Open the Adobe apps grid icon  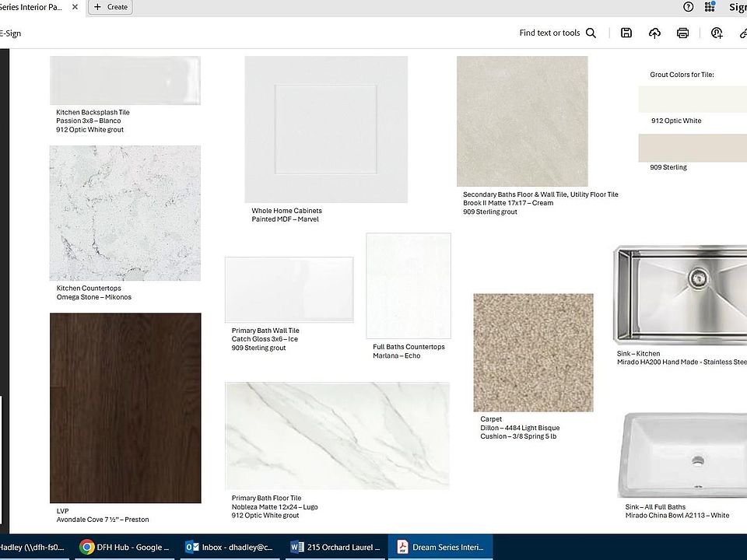[x=710, y=7]
